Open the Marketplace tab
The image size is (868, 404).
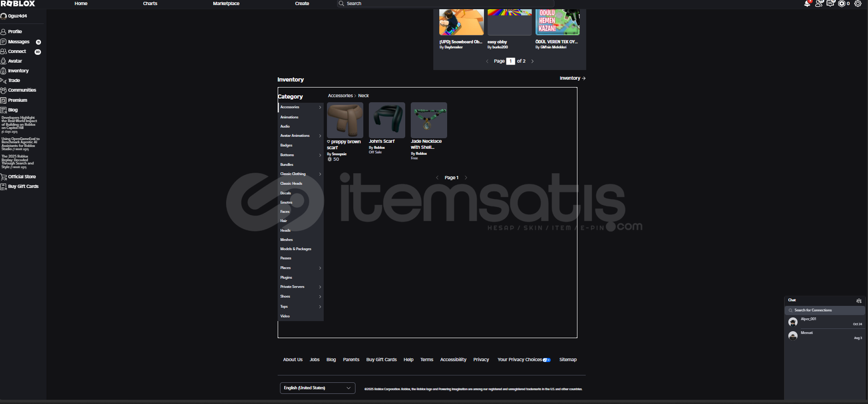[x=226, y=4]
